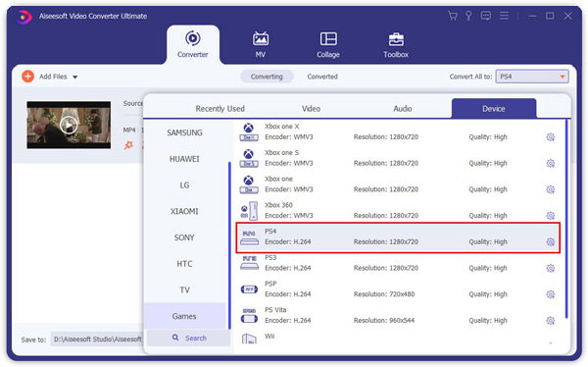Viewport: 588px width, 367px height.
Task: Click the device list vertical scrollbar
Action: [566, 219]
